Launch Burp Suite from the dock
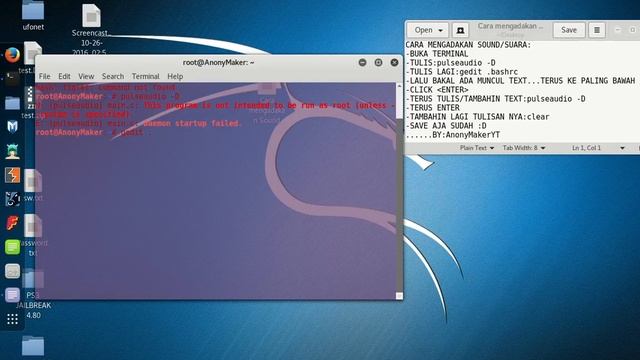This screenshot has width=640, height=360. pyautogui.click(x=12, y=175)
